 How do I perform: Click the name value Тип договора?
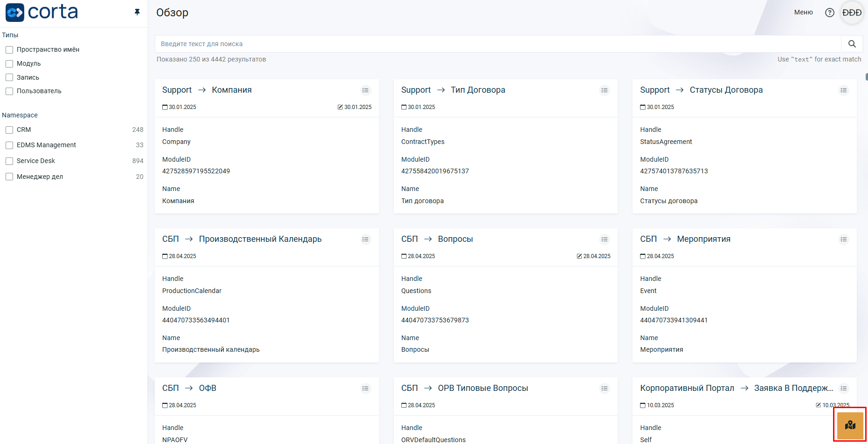[x=422, y=201]
